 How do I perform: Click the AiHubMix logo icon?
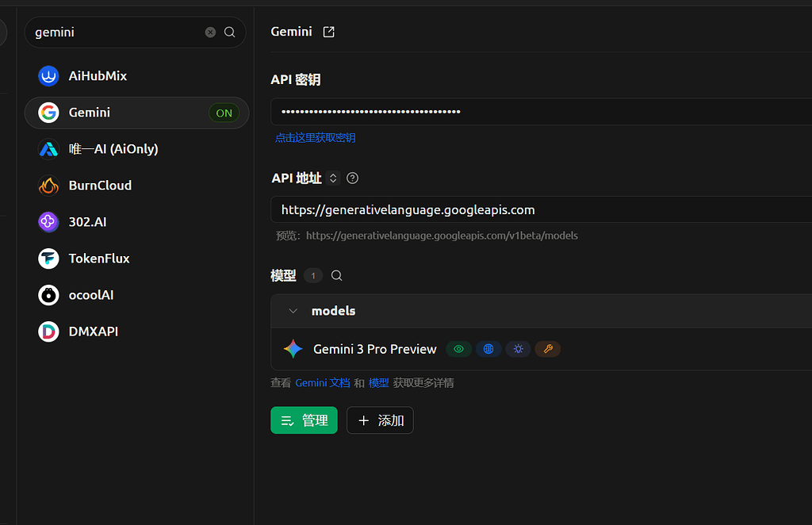(48, 76)
